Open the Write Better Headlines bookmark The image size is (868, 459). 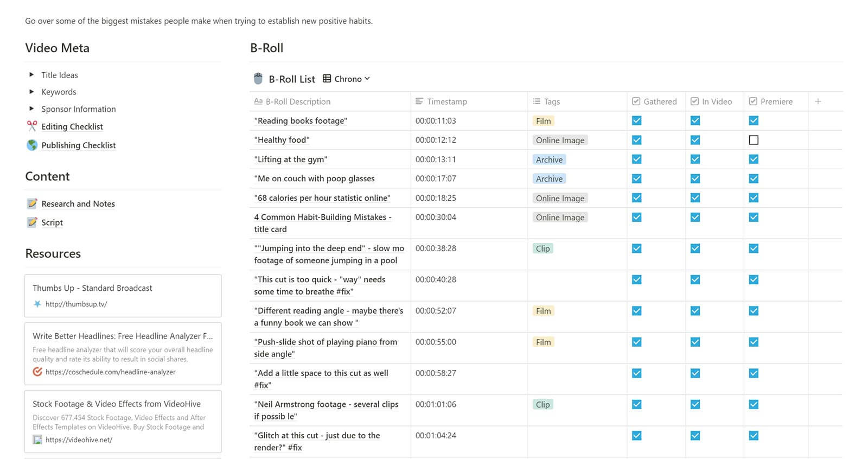tap(123, 354)
